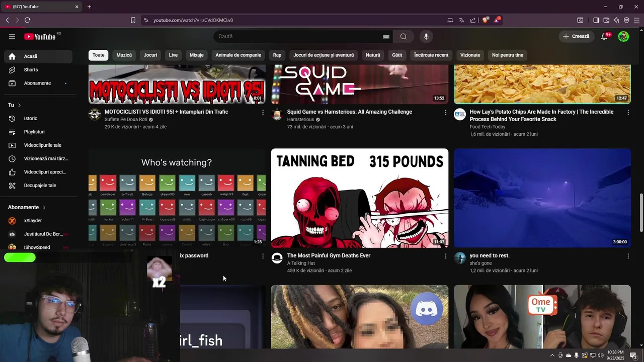This screenshot has width=644, height=362.
Task: Reload the page in browser
Action: 27,20
